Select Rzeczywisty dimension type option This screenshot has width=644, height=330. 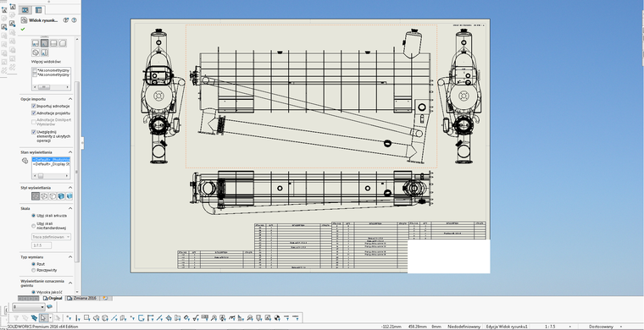[34, 270]
